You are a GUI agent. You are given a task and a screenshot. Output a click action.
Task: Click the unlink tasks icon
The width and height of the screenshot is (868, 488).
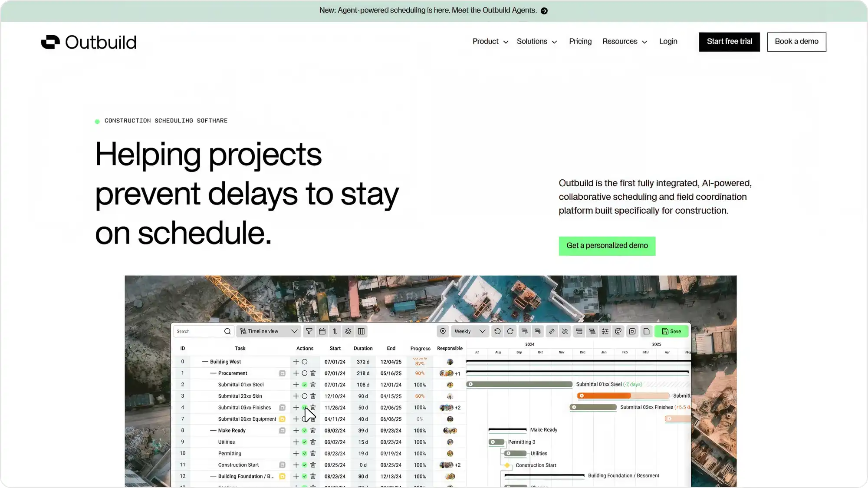[x=565, y=331]
